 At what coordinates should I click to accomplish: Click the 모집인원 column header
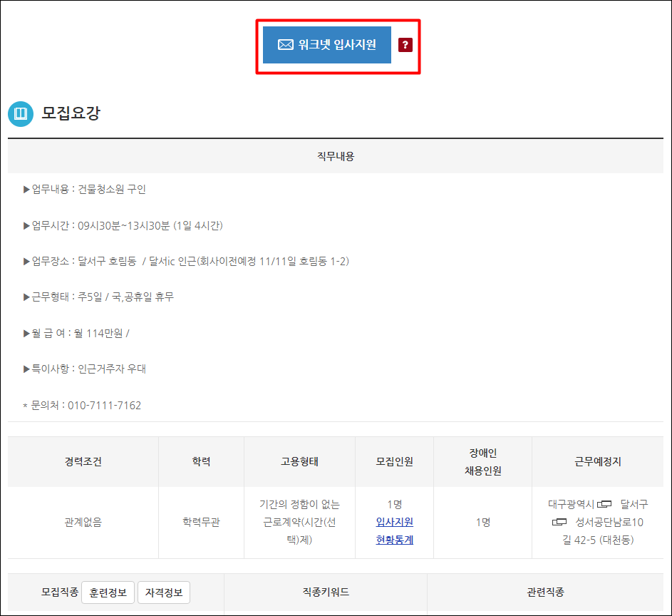(394, 462)
